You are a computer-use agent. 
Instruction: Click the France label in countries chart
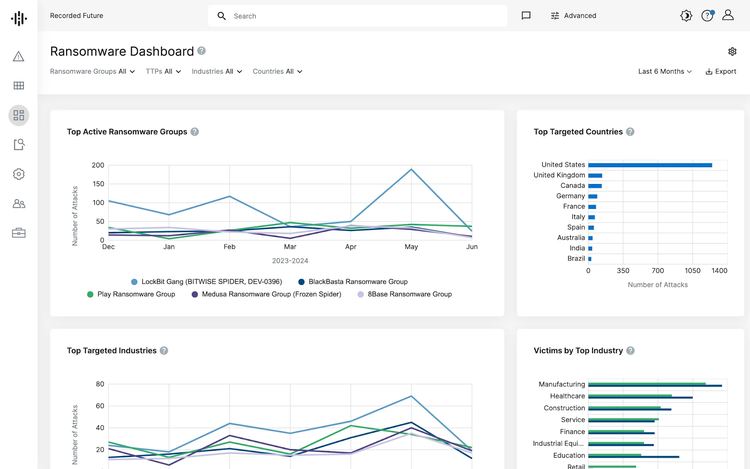pyautogui.click(x=574, y=207)
